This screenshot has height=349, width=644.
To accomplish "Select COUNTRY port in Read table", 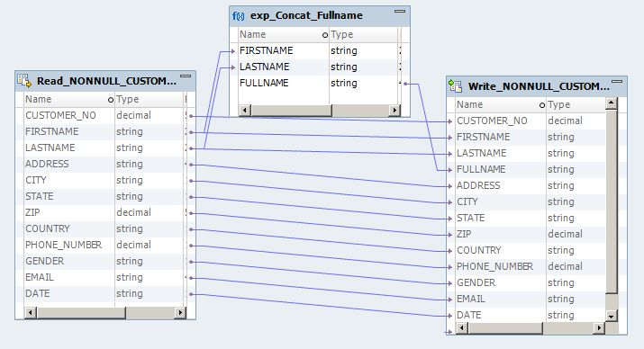I will tap(48, 228).
